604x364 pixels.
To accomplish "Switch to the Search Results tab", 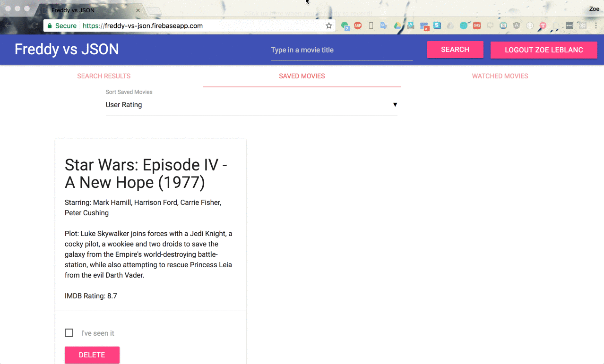I will [x=104, y=76].
